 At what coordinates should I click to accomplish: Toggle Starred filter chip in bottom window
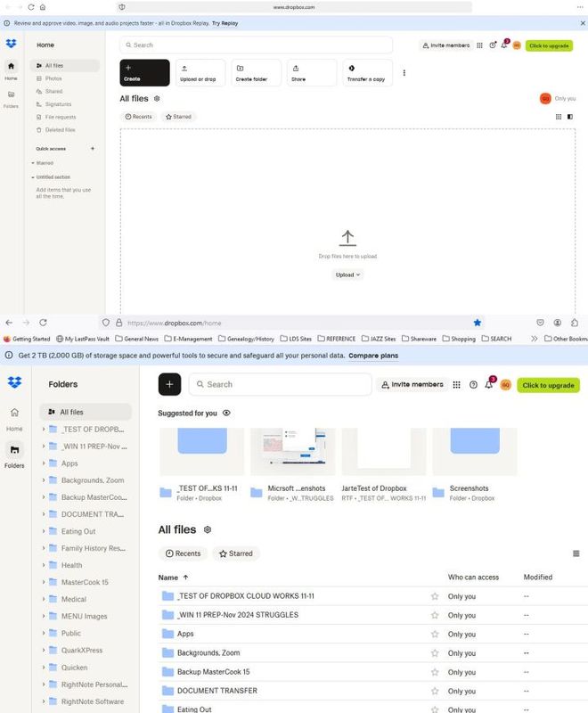pyautogui.click(x=236, y=553)
